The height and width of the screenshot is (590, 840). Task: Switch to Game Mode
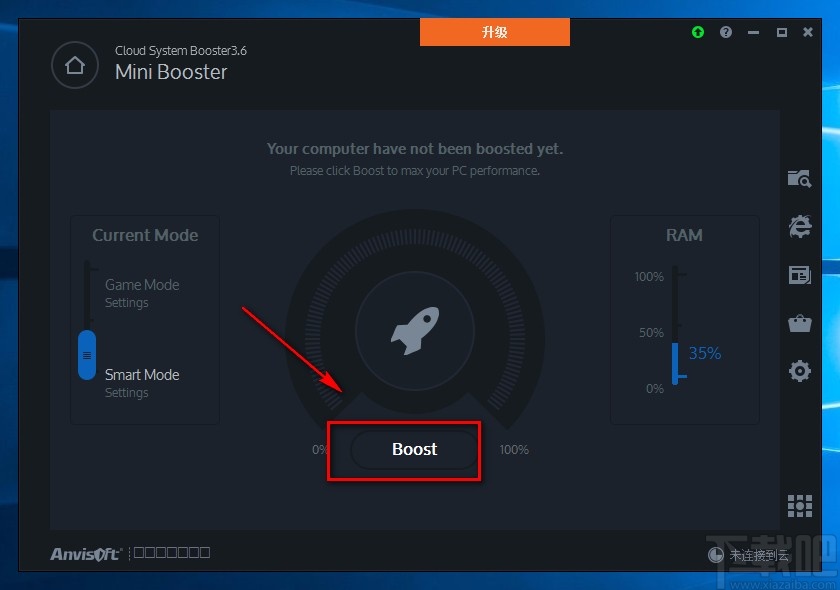[x=142, y=285]
